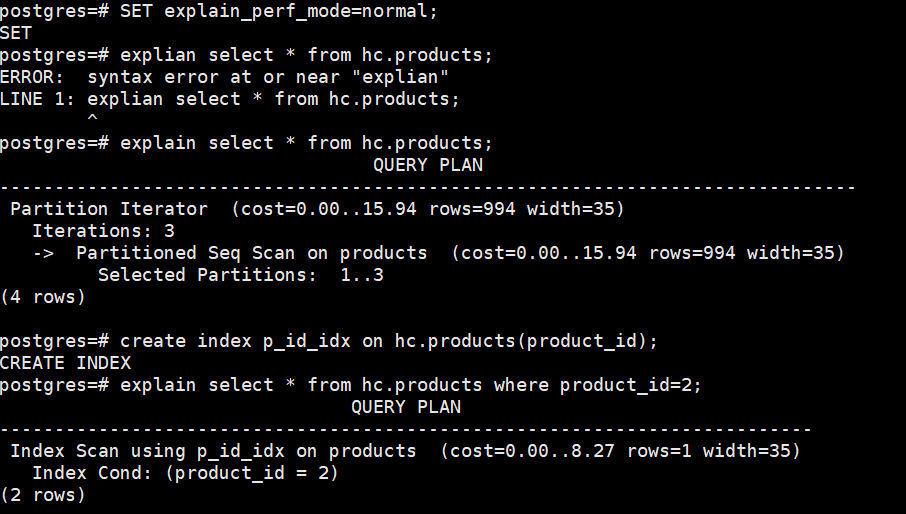906x514 pixels.
Task: Click the (2 rows) result count
Action: [x=43, y=495]
